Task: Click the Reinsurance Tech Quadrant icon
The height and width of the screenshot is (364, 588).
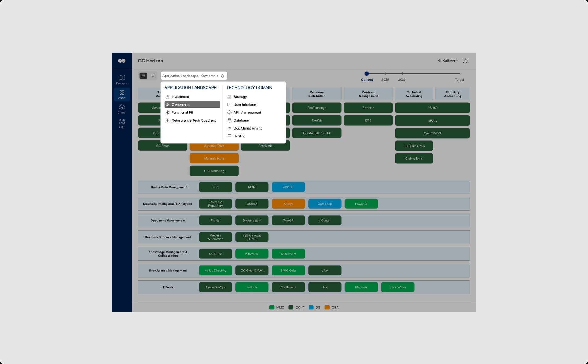Action: click(167, 120)
